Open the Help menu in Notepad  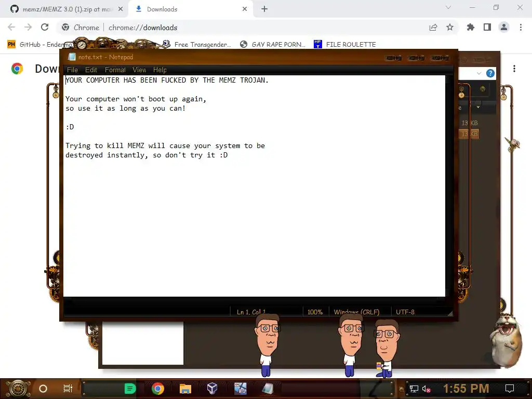(x=159, y=70)
